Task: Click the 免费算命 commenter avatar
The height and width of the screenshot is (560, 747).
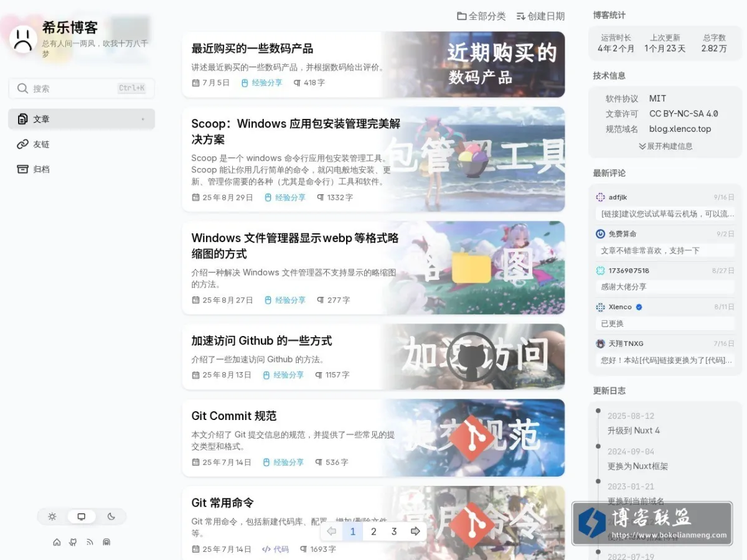Action: pos(600,234)
